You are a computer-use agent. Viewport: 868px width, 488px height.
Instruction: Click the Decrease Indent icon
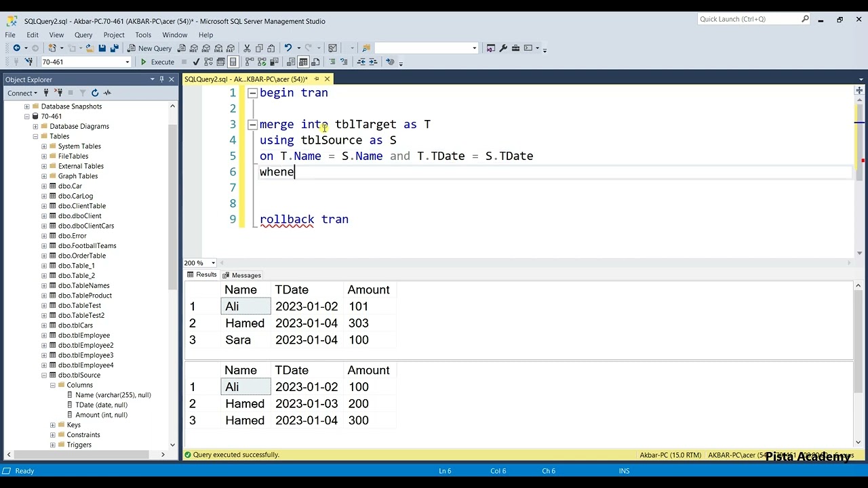[361, 62]
